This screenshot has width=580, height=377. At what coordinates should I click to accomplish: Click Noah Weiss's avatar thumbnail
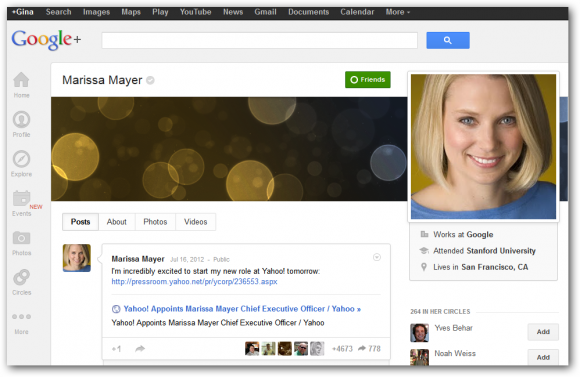pyautogui.click(x=419, y=357)
